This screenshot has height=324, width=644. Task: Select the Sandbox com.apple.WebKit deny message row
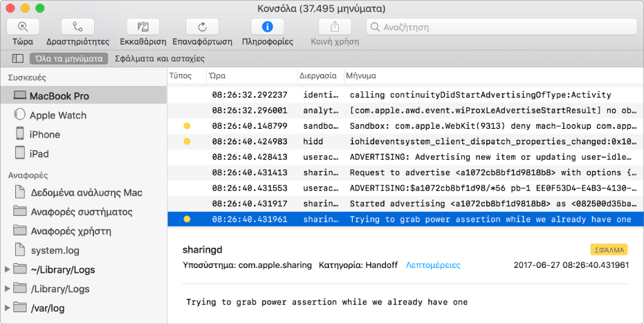pyautogui.click(x=406, y=126)
